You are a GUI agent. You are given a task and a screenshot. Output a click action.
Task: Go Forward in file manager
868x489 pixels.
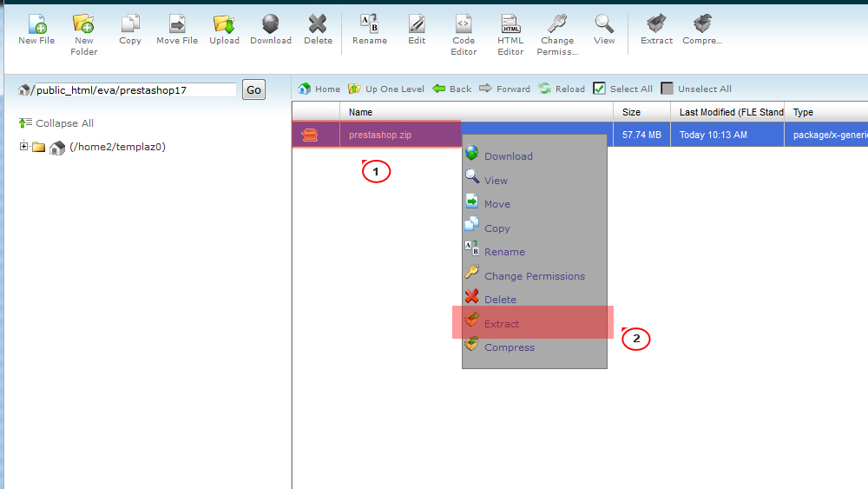(x=504, y=89)
